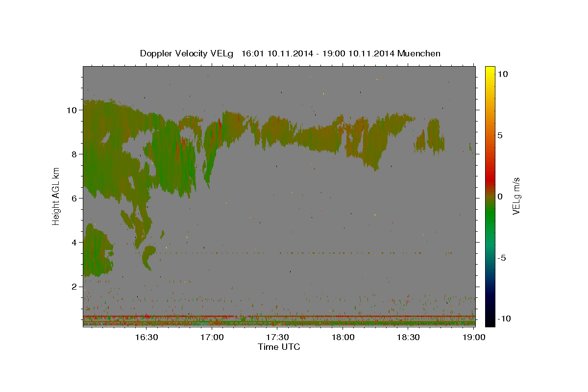Click the 17:30 time tick label
Viewport: 588px width, 392px height.
point(277,338)
